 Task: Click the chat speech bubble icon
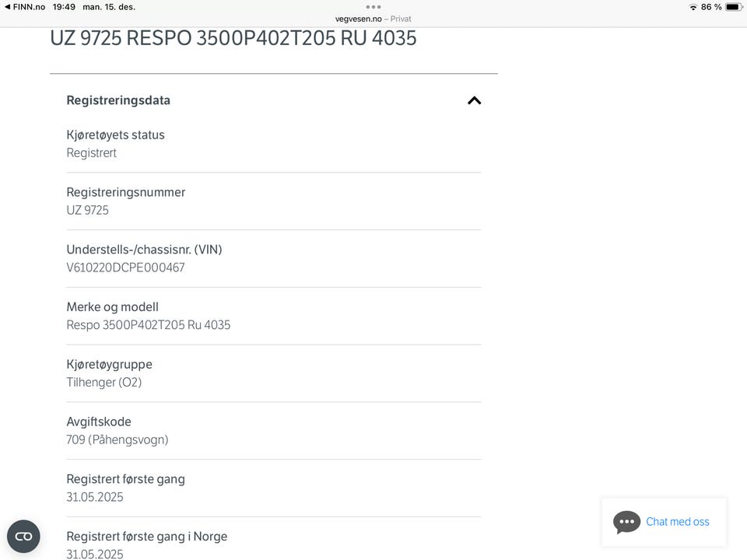pos(626,522)
